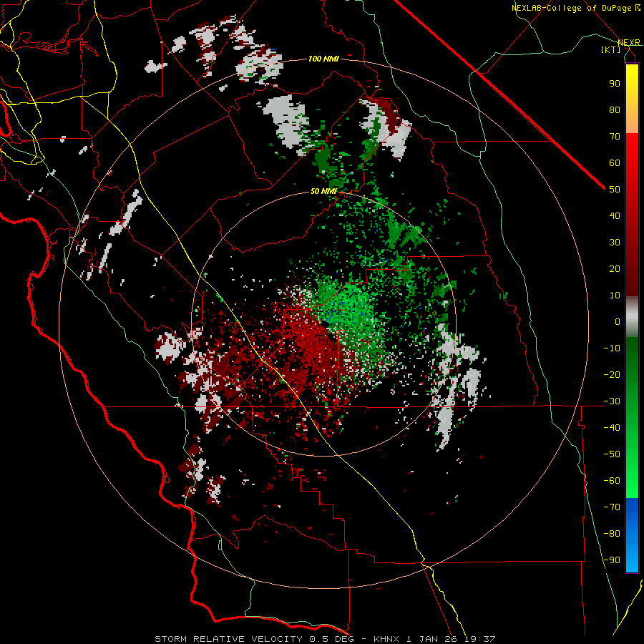This screenshot has height=644, width=644.
Task: Click the 30 value on the velocity scale
Action: coord(615,243)
